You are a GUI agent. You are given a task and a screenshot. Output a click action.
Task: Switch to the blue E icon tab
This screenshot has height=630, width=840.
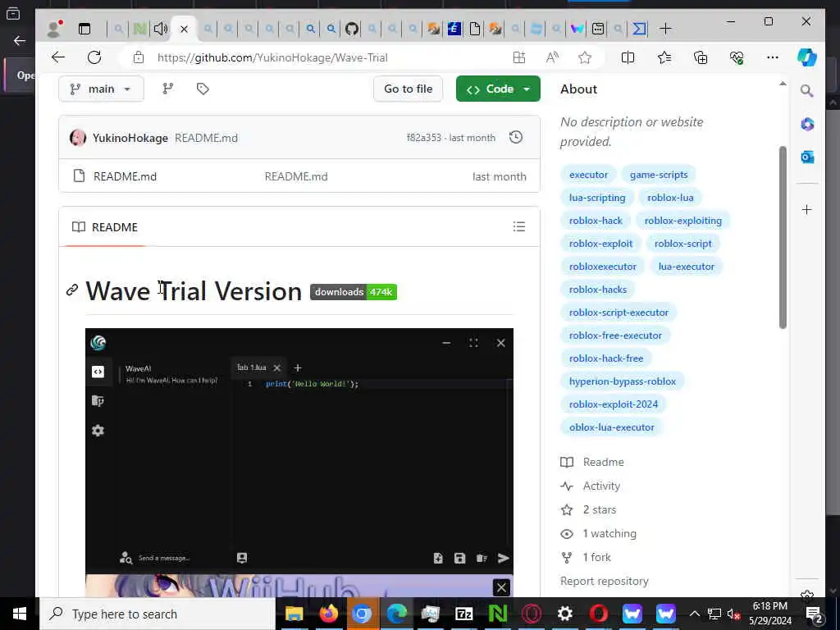tap(454, 29)
